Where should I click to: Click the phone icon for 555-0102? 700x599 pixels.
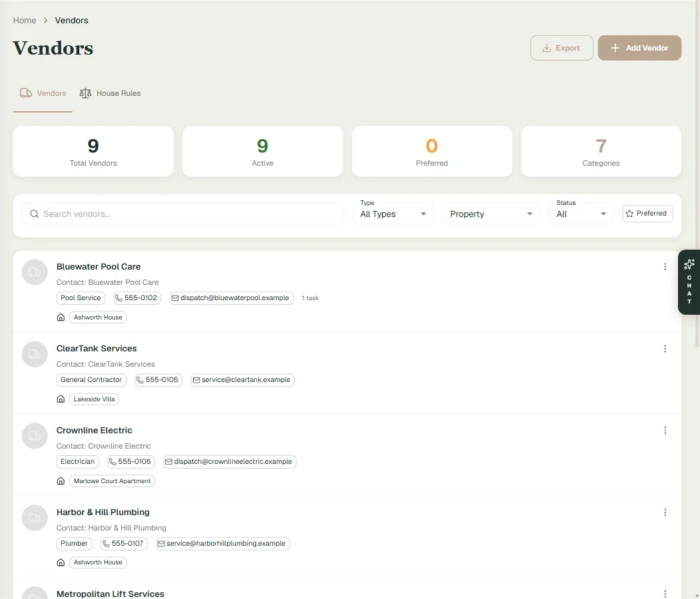click(x=118, y=298)
